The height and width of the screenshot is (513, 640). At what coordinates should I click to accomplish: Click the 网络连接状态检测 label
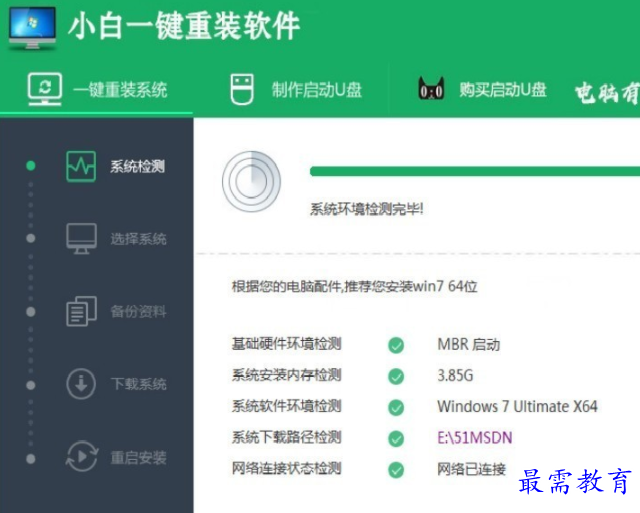tap(286, 468)
